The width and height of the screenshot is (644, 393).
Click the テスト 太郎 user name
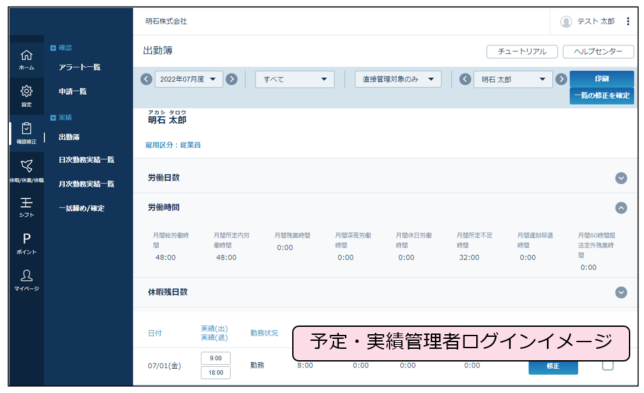[x=596, y=21]
